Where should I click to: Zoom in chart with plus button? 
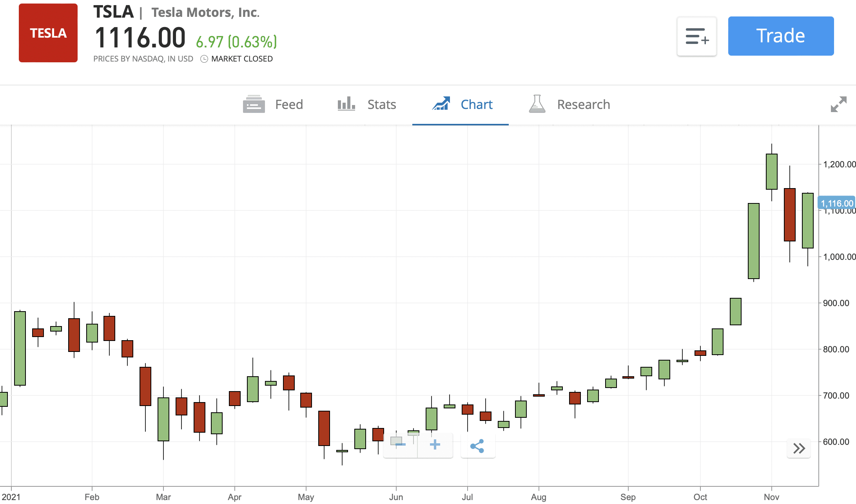point(435,445)
